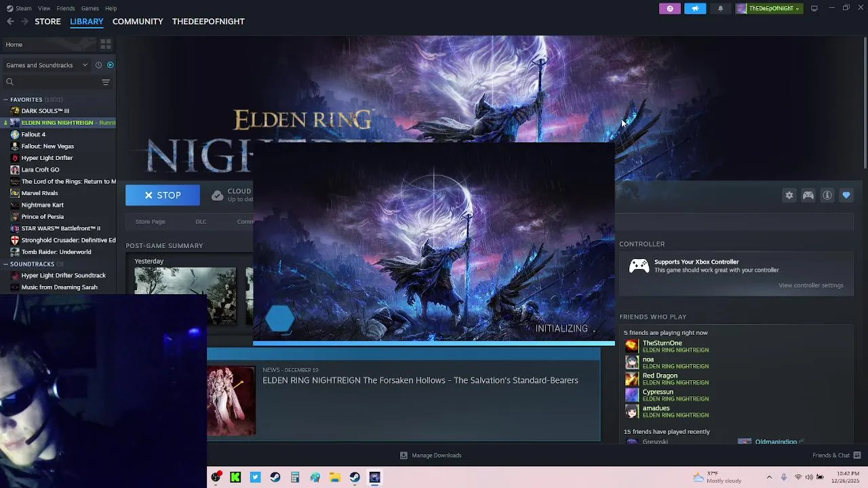
Task: Open the Manage Downloads icon
Action: click(x=403, y=455)
